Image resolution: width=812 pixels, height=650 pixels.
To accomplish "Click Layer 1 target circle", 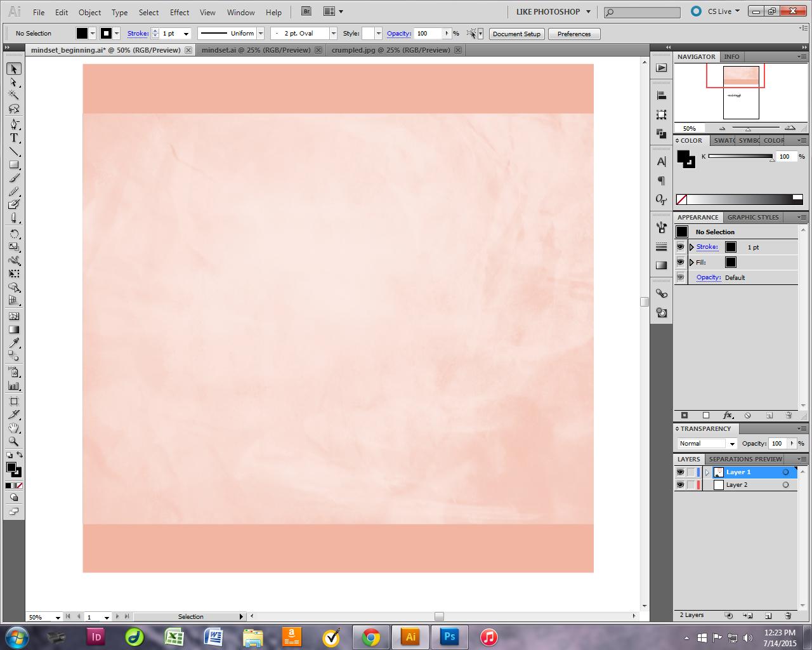I will 785,472.
